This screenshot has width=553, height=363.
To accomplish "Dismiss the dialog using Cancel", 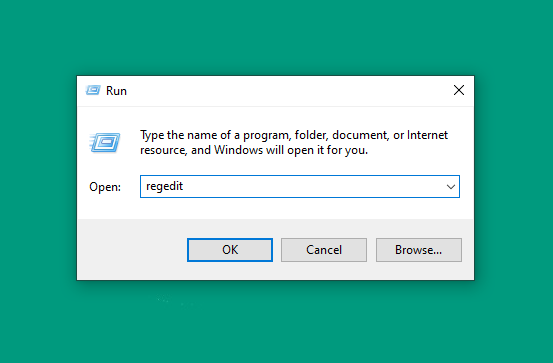I will coord(324,250).
